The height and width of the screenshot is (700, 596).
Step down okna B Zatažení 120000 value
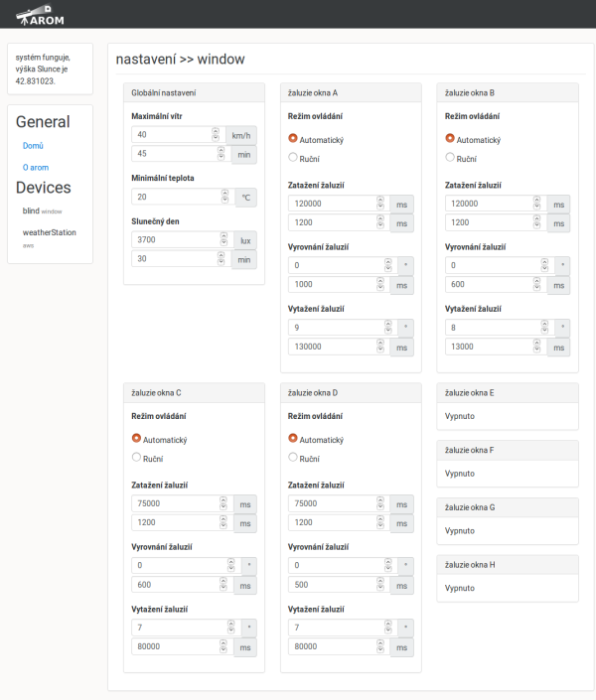point(537,207)
